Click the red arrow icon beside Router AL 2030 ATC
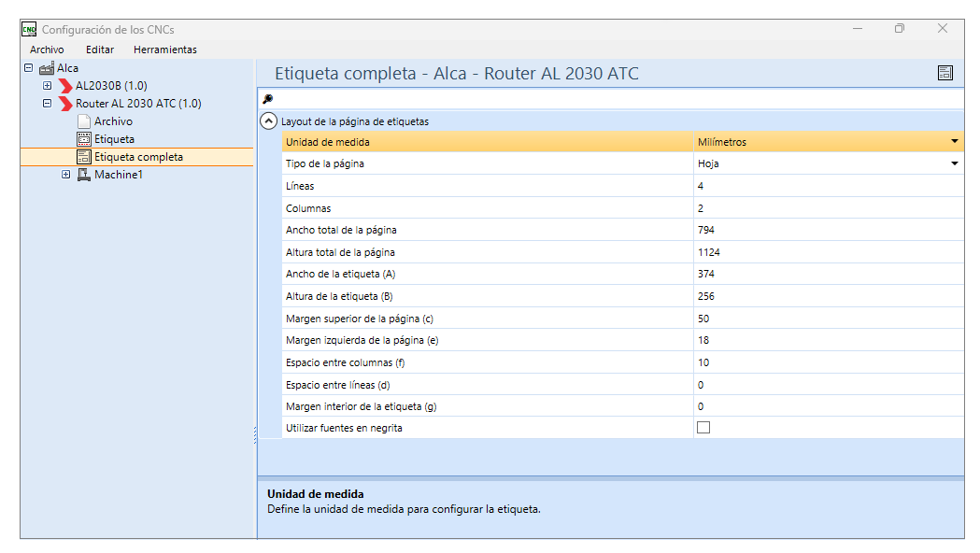Viewport: 980px width, 553px height. coord(65,104)
